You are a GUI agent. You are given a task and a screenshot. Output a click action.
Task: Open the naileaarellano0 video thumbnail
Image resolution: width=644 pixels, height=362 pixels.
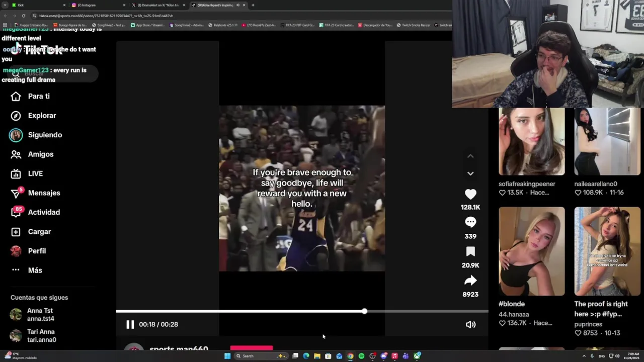(x=607, y=141)
